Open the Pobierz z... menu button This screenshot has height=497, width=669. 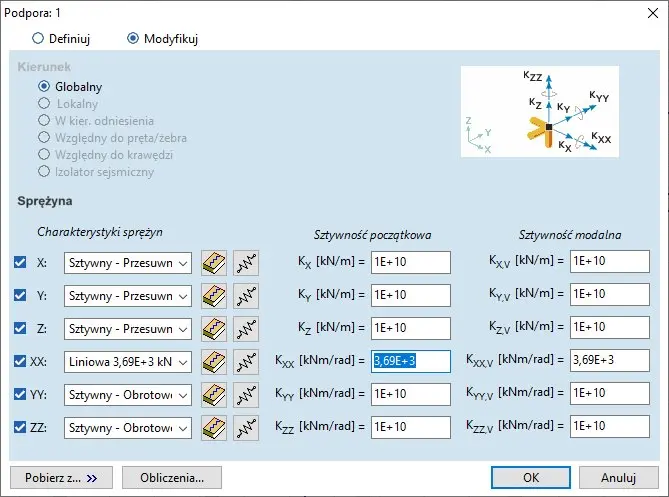62,478
